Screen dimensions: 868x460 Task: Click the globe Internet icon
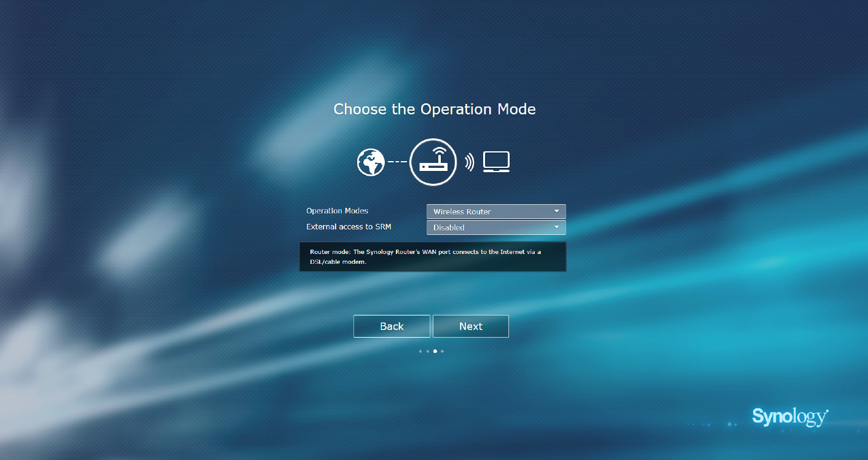371,162
